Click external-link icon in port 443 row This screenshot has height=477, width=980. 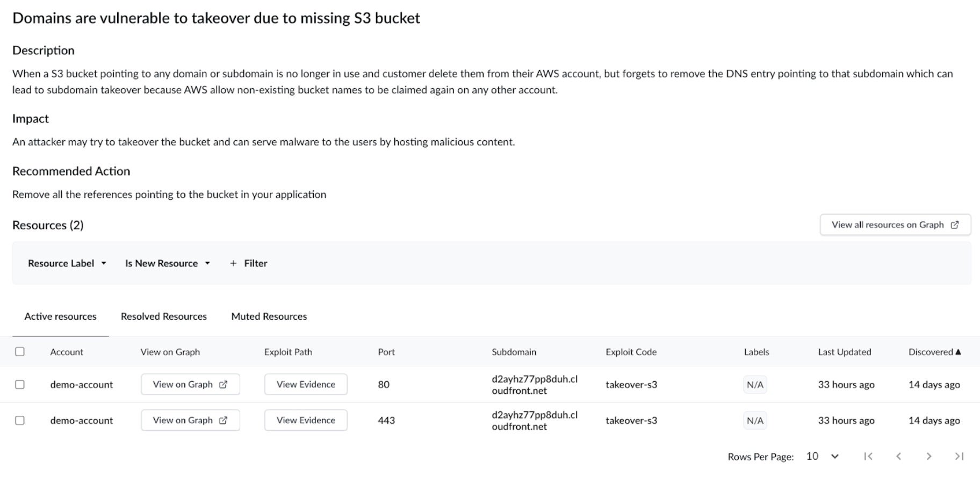[x=224, y=421]
